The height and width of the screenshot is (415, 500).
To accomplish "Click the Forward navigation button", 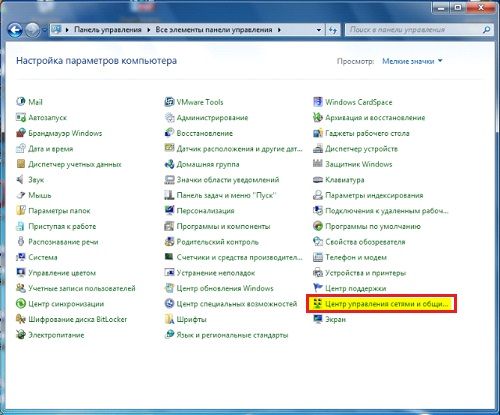I will pyautogui.click(x=33, y=30).
